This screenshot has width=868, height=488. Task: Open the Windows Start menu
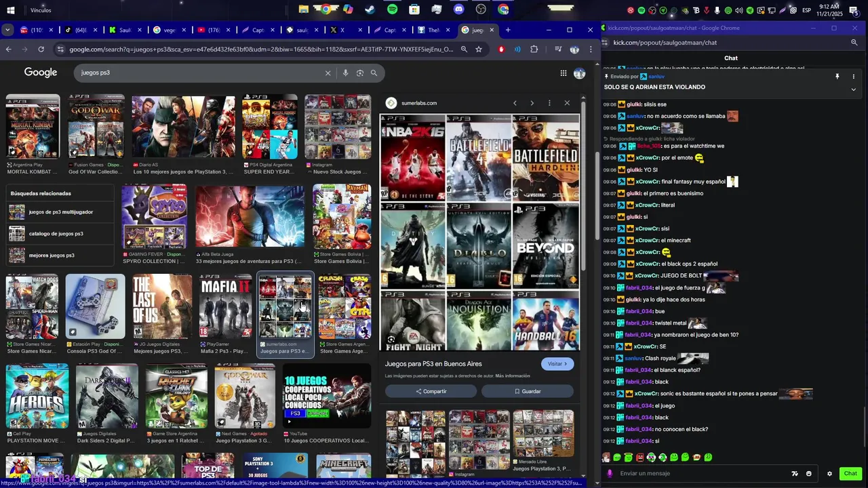[10, 10]
